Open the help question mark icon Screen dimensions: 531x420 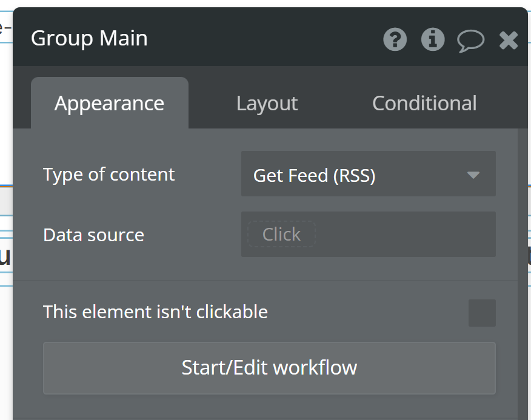click(x=395, y=39)
